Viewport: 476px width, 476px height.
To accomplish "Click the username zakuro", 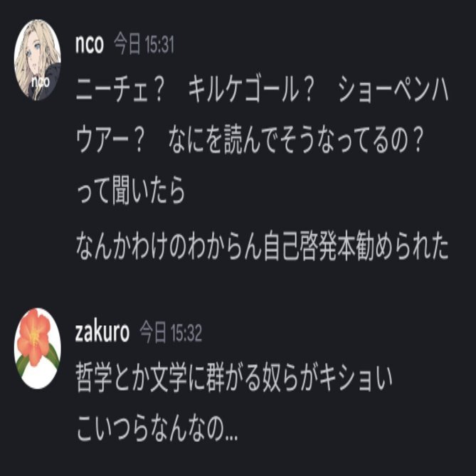I will (102, 332).
